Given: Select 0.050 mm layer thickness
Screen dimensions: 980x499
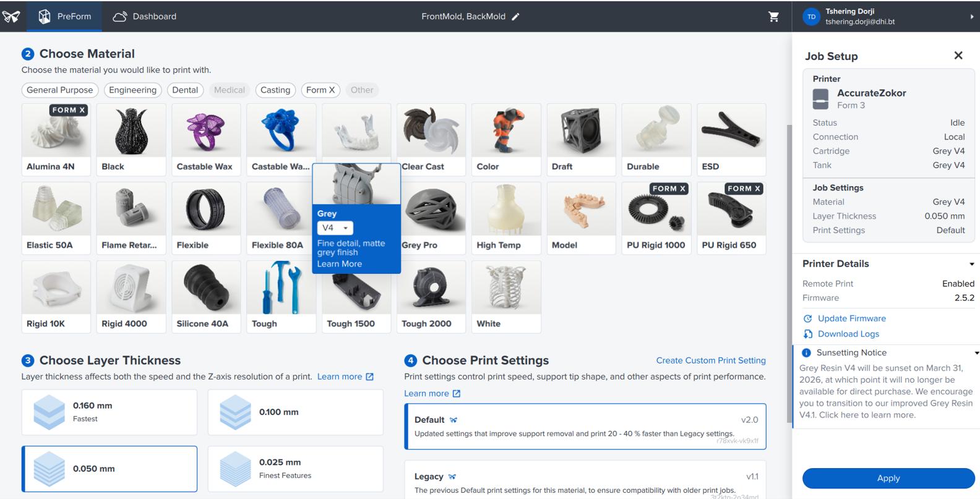Looking at the screenshot, I should point(110,469).
